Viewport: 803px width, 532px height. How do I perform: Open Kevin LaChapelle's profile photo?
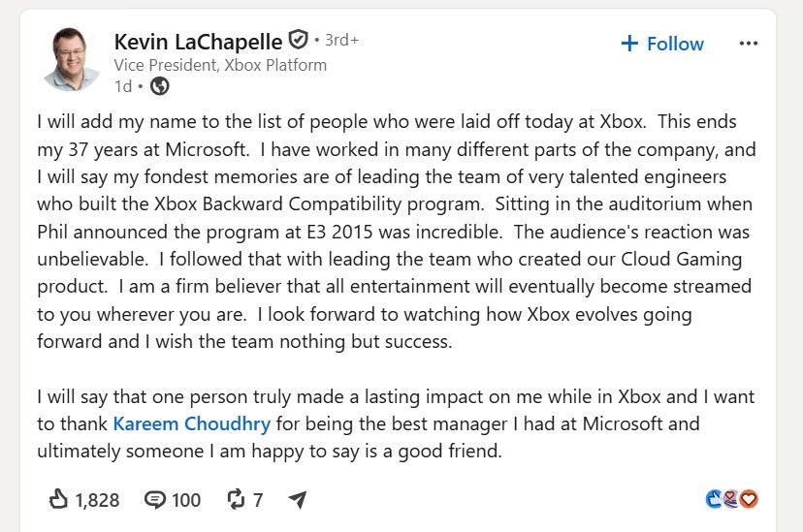pyautogui.click(x=71, y=59)
